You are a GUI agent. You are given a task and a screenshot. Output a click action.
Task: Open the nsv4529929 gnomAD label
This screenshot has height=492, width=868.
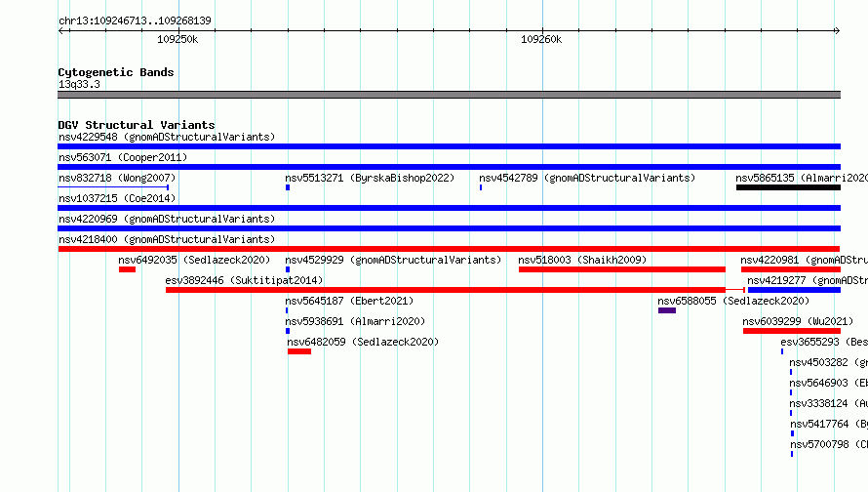pyautogui.click(x=393, y=260)
